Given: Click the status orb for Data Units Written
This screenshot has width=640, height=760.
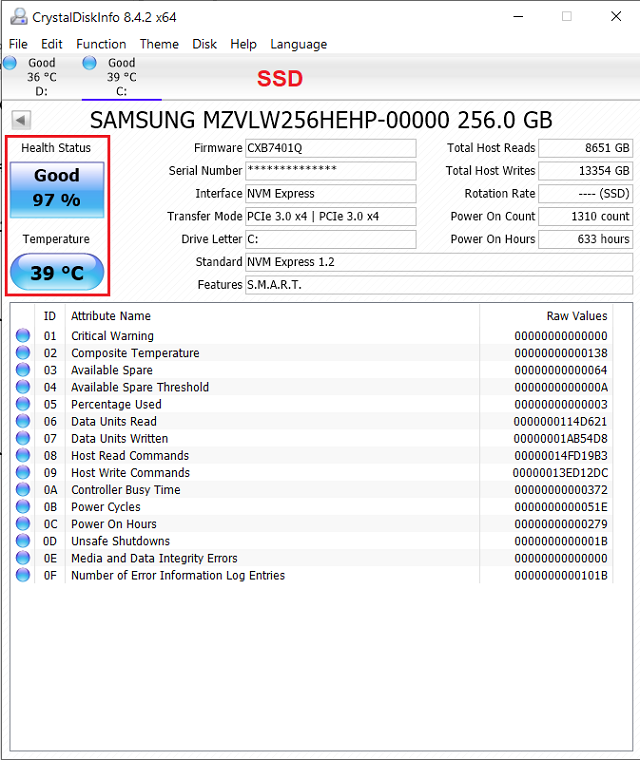Looking at the screenshot, I should pos(23,438).
